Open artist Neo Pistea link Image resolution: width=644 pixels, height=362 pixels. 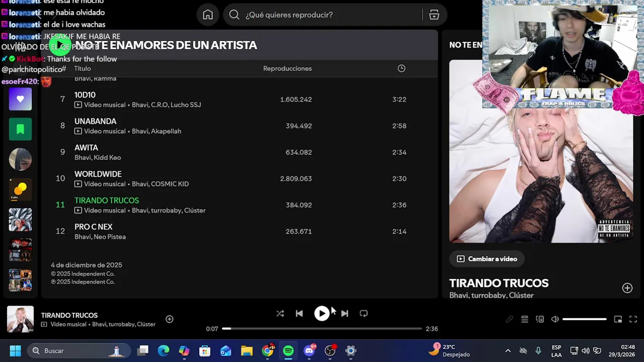click(109, 237)
